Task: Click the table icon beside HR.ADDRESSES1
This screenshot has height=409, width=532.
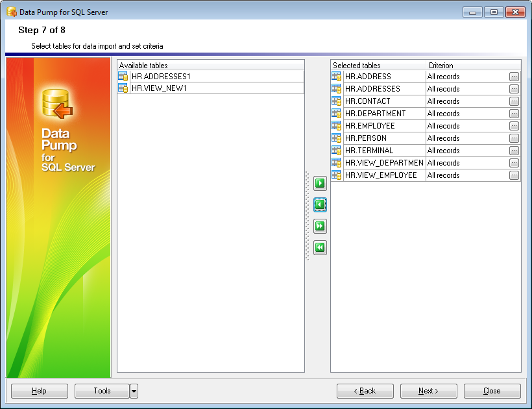Action: tap(123, 76)
